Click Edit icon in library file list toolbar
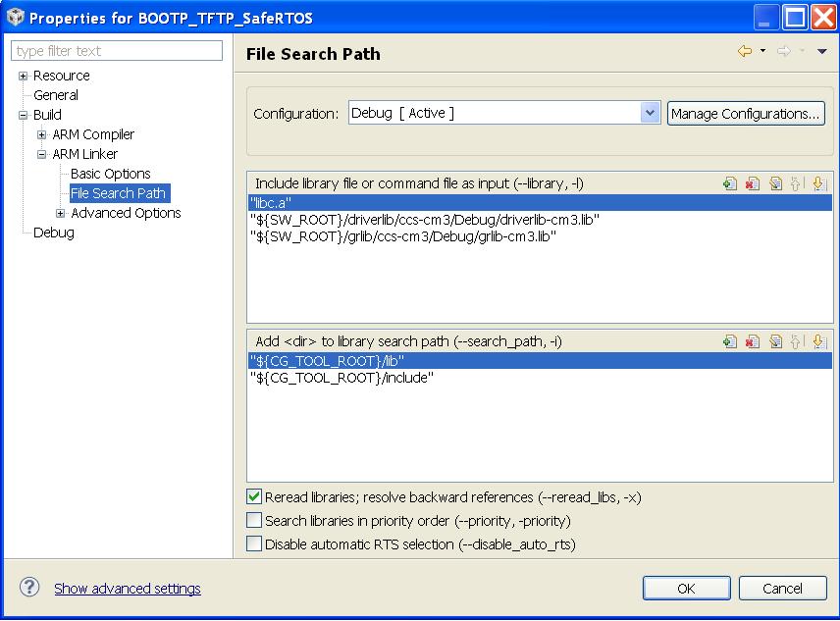 tap(775, 183)
